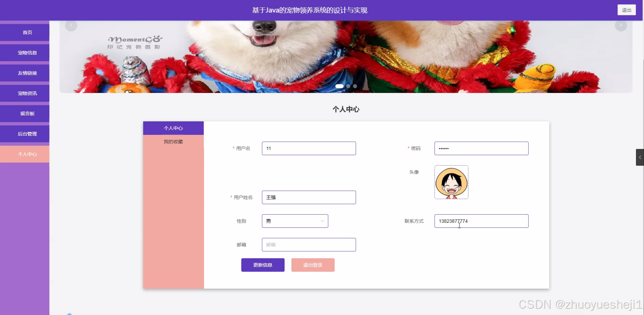Select the second carousel indicator dot
Viewport: 644px width, 315px height.
[348, 86]
